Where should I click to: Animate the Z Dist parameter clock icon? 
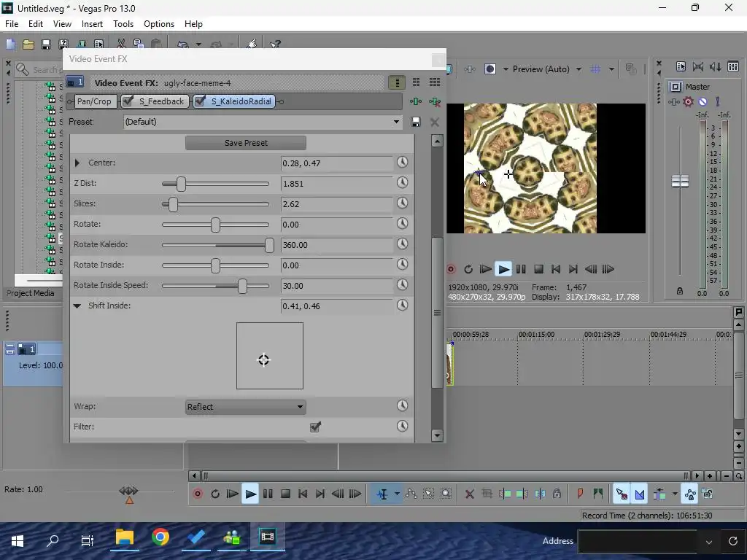click(403, 183)
